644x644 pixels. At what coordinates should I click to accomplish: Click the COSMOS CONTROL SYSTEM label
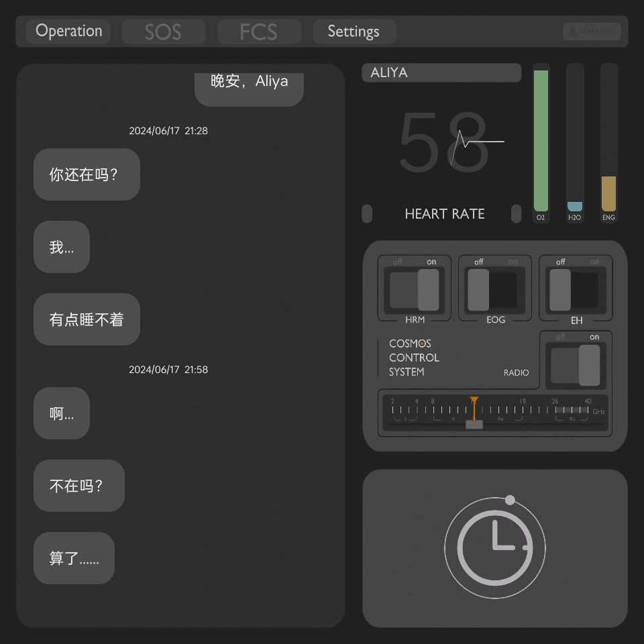tap(414, 358)
